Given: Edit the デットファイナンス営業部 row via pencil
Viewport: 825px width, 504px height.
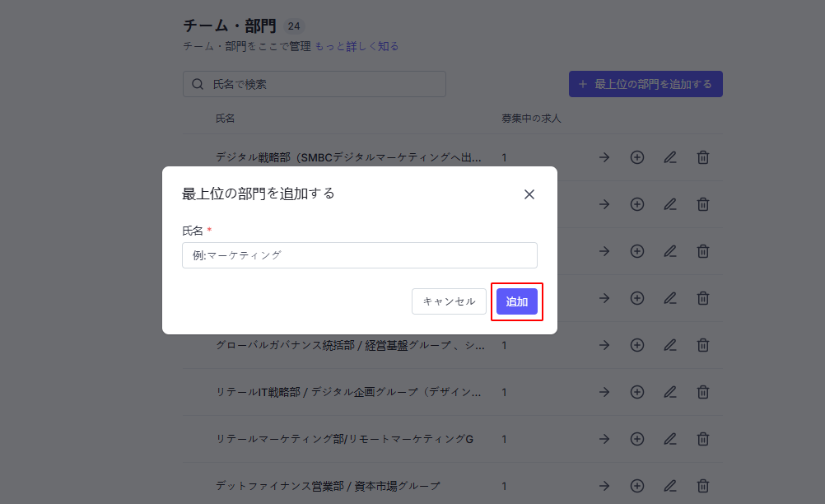Looking at the screenshot, I should [669, 486].
